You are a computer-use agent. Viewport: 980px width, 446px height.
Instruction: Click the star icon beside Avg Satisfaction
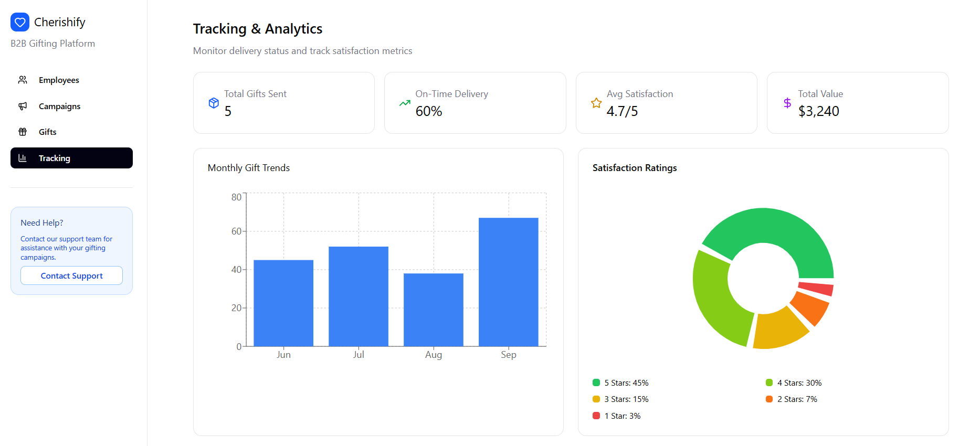[596, 103]
